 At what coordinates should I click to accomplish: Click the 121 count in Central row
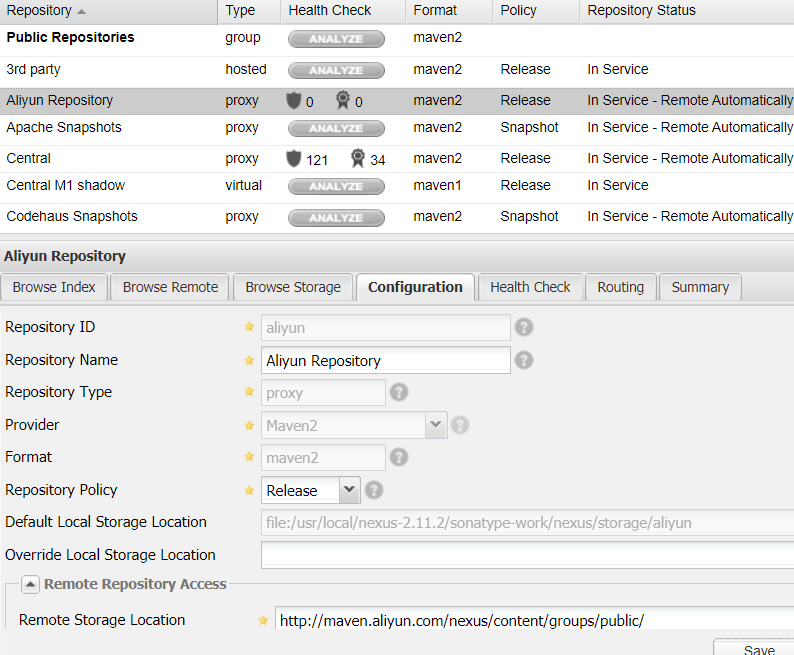point(317,160)
